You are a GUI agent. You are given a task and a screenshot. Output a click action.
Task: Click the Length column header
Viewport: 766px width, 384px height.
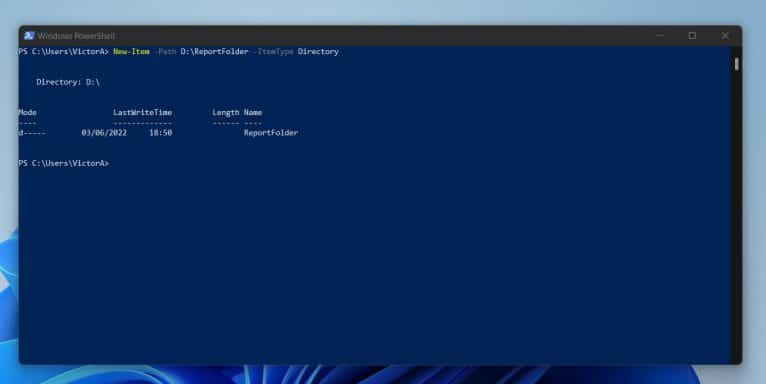tap(226, 112)
